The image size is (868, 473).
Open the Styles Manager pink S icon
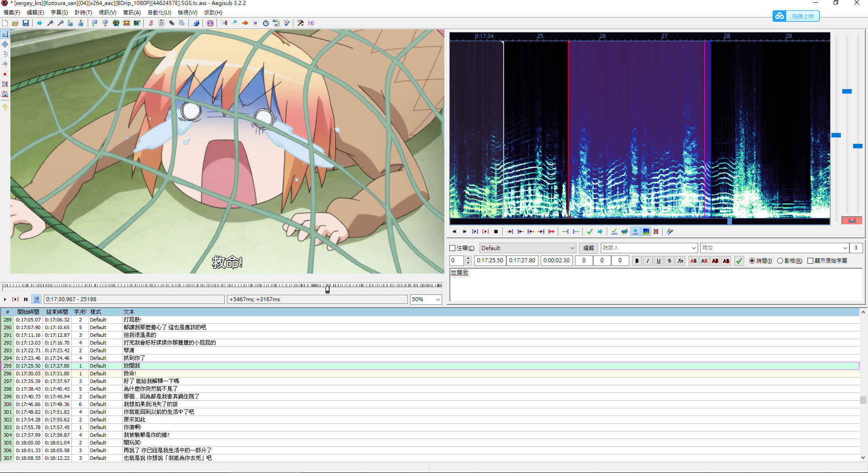(151, 23)
